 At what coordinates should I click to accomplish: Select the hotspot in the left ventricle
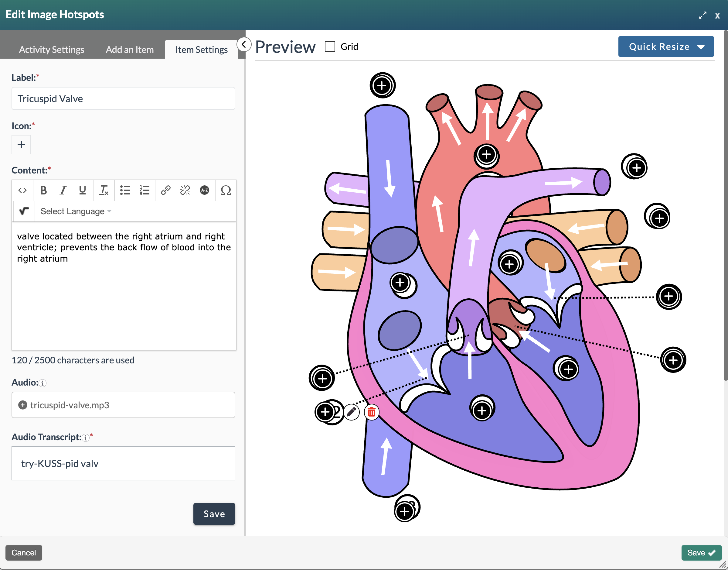(x=568, y=369)
